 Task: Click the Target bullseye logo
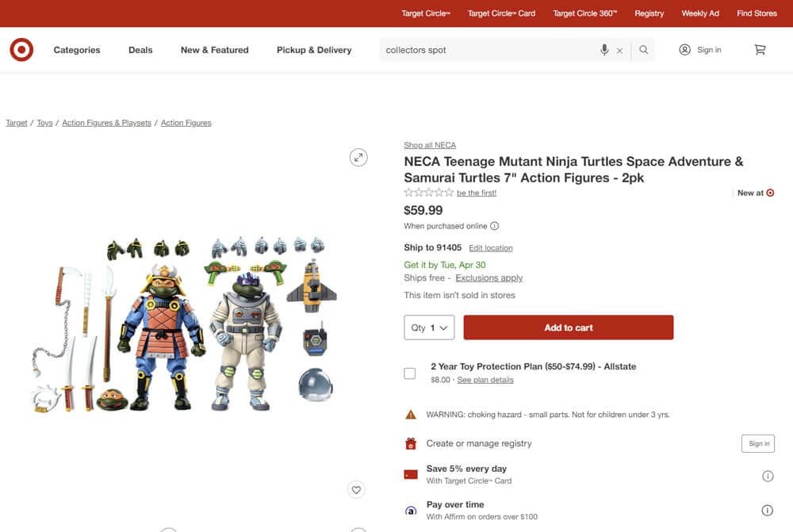click(21, 49)
